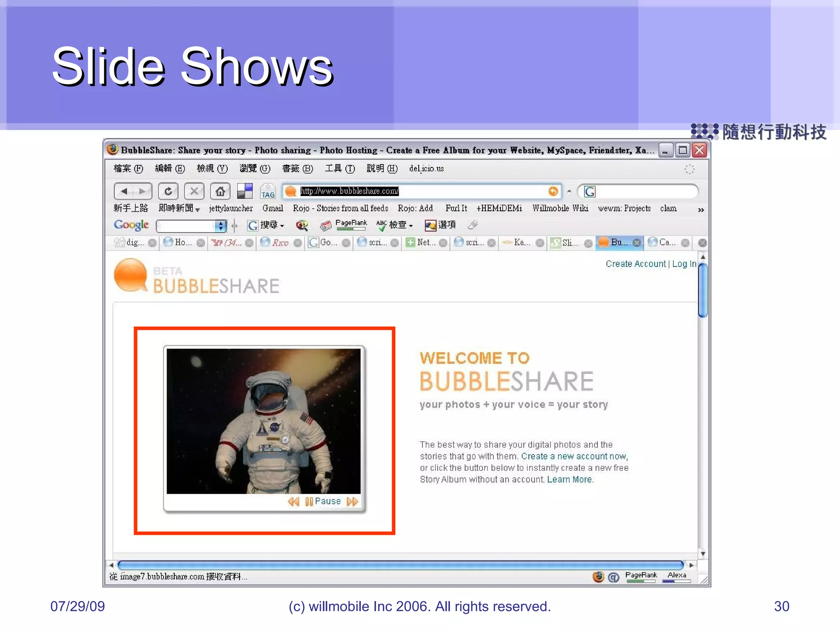Click the vertical scrollbar thumb

pos(703,290)
